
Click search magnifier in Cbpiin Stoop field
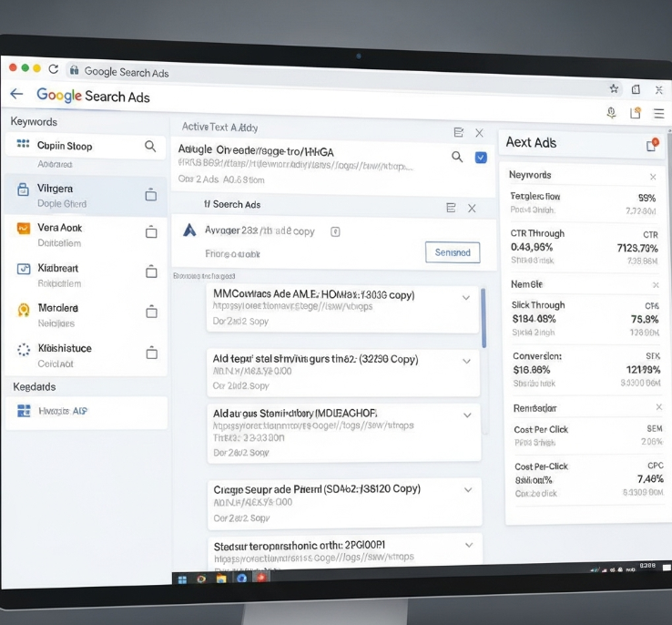coord(150,146)
